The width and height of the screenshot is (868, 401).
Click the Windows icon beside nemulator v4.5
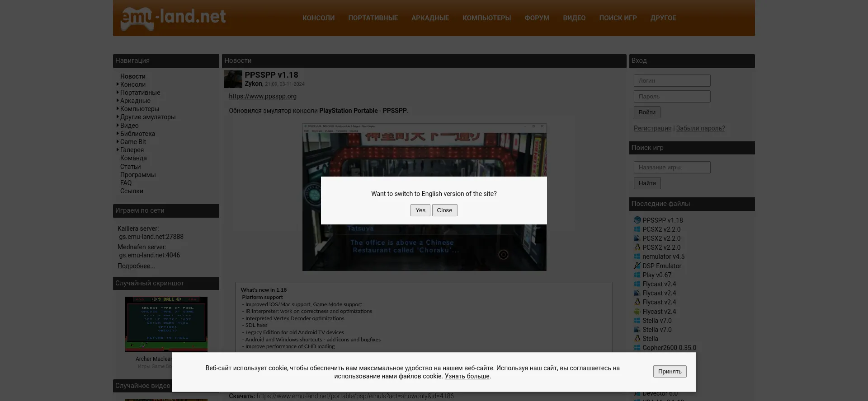[637, 256]
